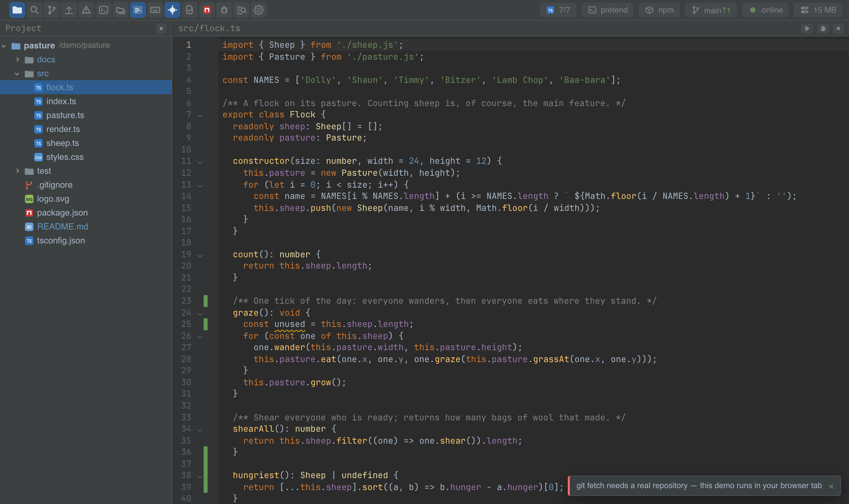Toggle the Project folder panel icon

(x=17, y=10)
